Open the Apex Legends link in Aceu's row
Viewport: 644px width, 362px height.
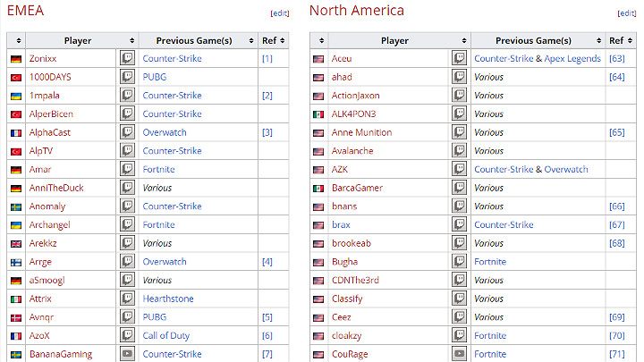[572, 59]
